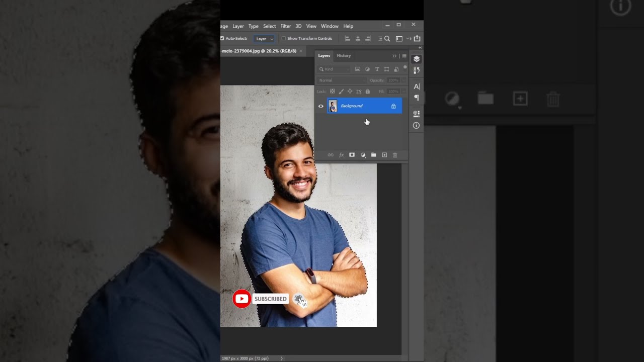Viewport: 644px width, 362px height.
Task: Click the search magnifier icon in options bar
Action: (387, 38)
